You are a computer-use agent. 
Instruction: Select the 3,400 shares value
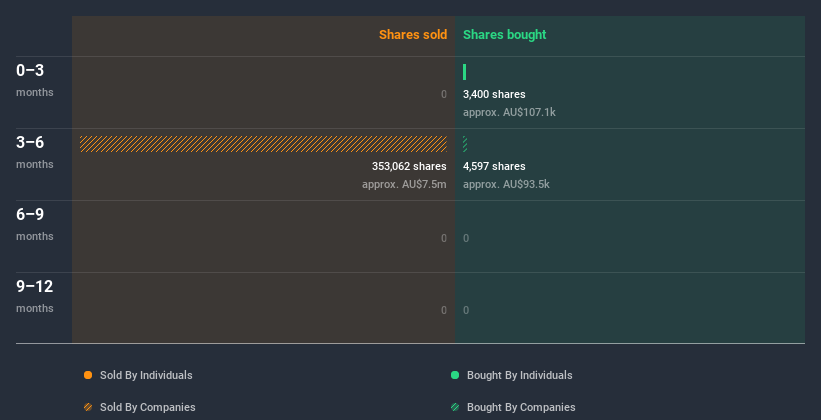[494, 94]
